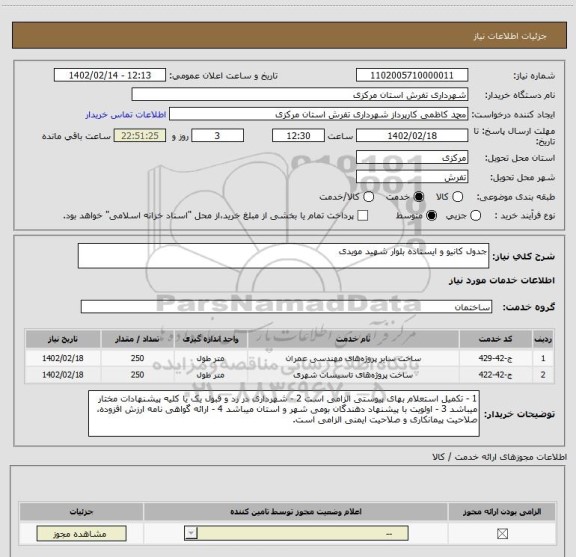Click واحد اندازه گیری column header
The width and height of the screenshot is (576, 557).
[x=210, y=339]
